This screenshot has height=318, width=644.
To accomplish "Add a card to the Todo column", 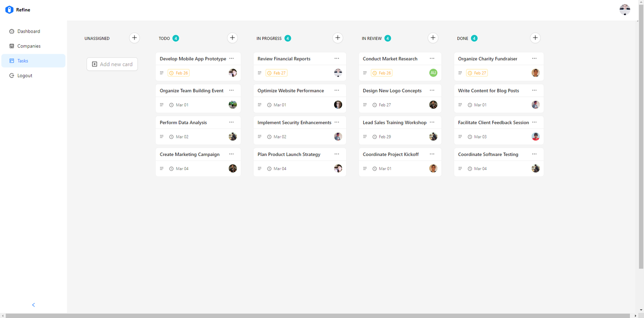I will 232,38.
